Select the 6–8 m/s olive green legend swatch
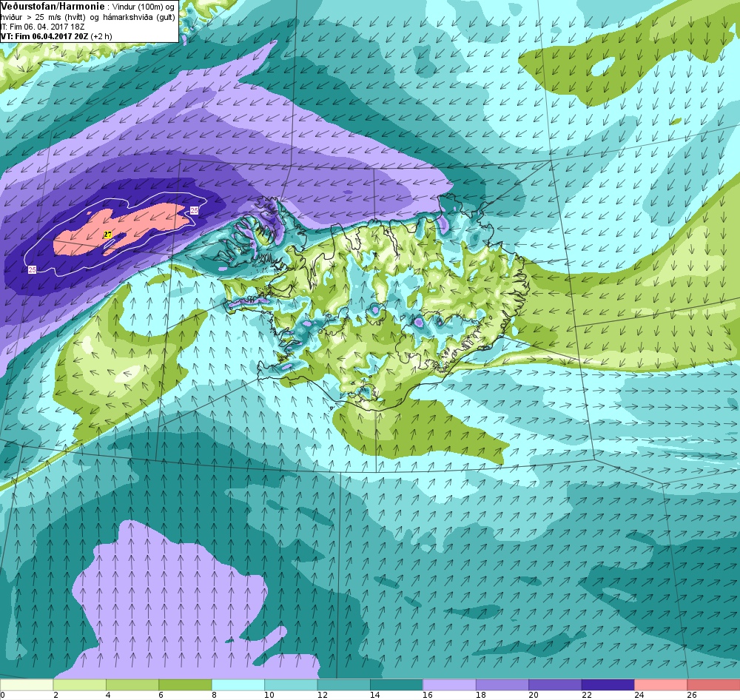The image size is (740, 700). pos(186,684)
